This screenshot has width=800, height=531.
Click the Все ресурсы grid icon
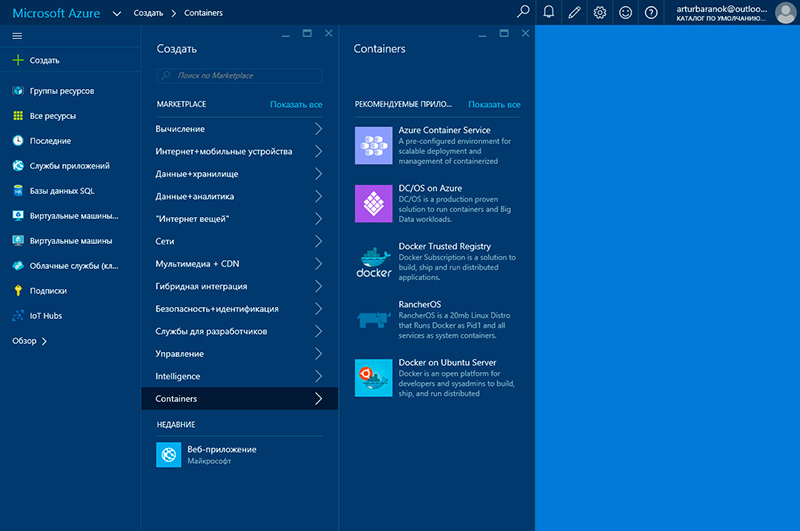click(18, 116)
